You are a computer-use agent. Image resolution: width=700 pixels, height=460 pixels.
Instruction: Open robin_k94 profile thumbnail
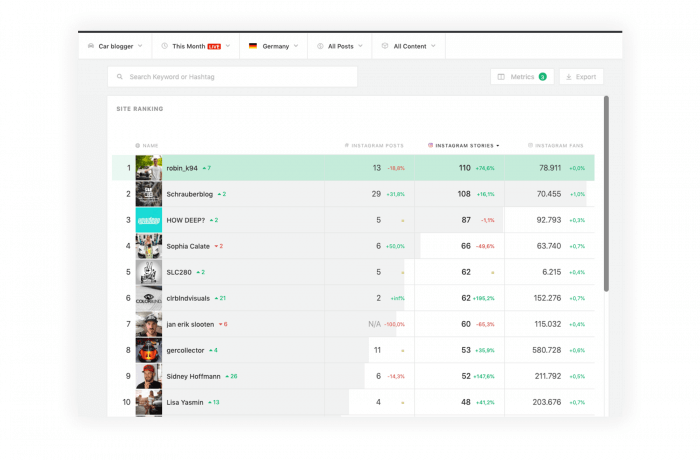[149, 168]
